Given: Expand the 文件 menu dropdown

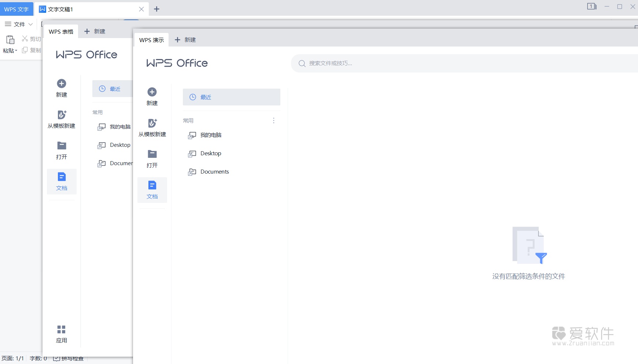Looking at the screenshot, I should (x=19, y=24).
